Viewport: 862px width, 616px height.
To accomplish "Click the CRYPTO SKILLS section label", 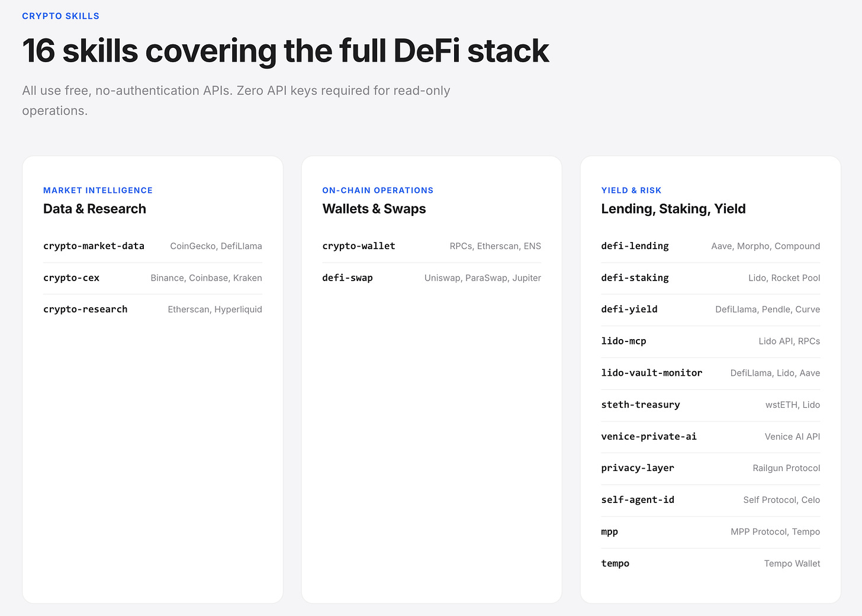I will click(x=60, y=16).
